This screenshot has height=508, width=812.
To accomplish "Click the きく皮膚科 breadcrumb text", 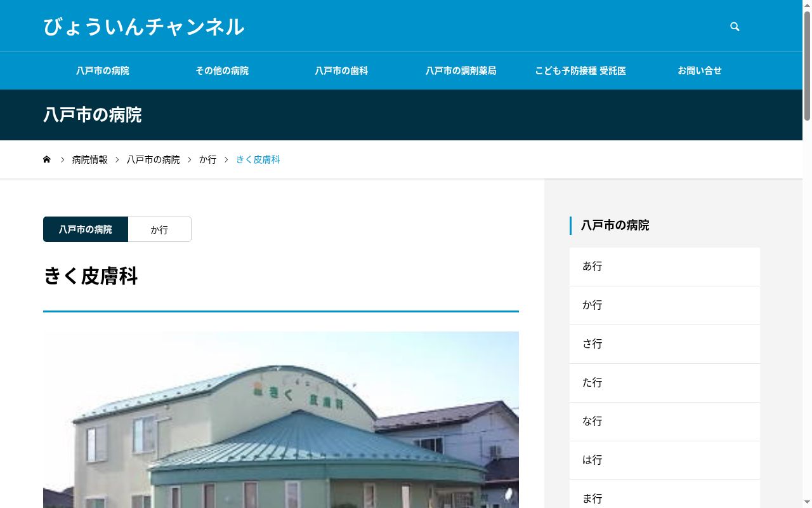I will (x=258, y=159).
